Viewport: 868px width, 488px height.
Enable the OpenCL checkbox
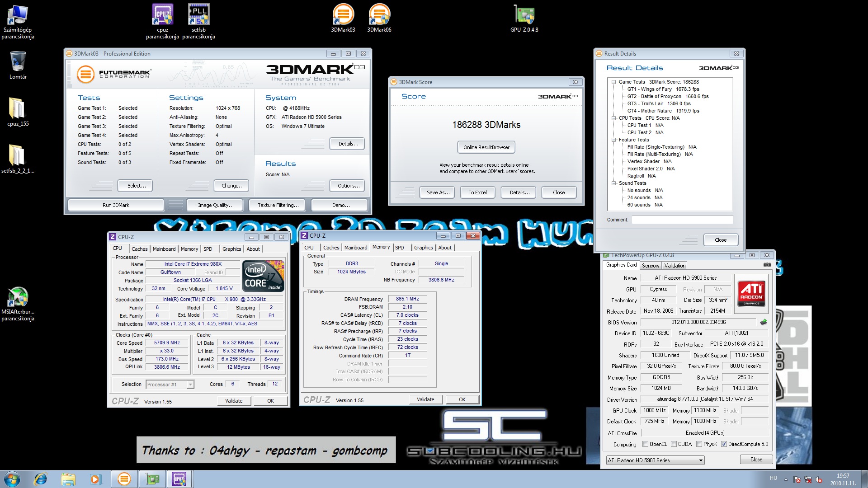point(645,444)
